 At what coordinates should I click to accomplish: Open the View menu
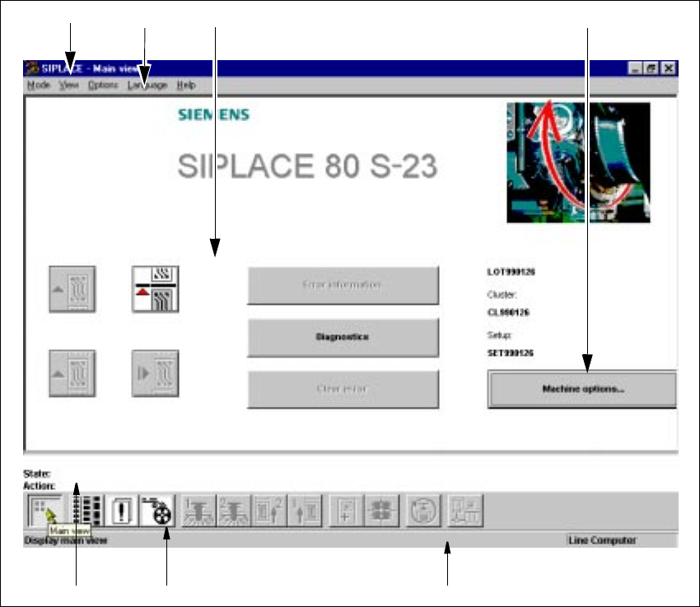[68, 85]
